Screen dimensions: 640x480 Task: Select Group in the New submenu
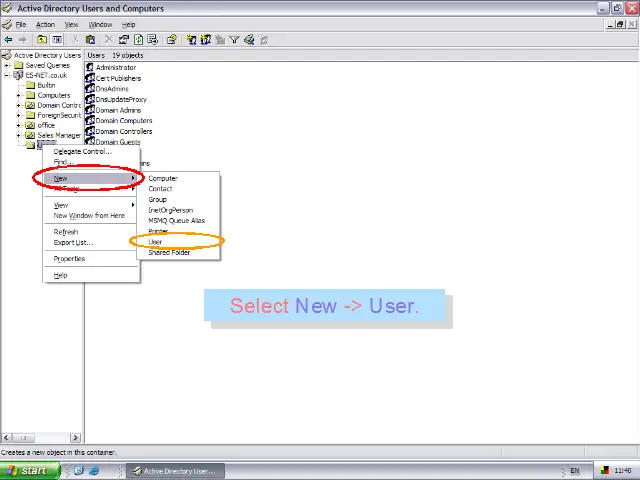click(178, 200)
